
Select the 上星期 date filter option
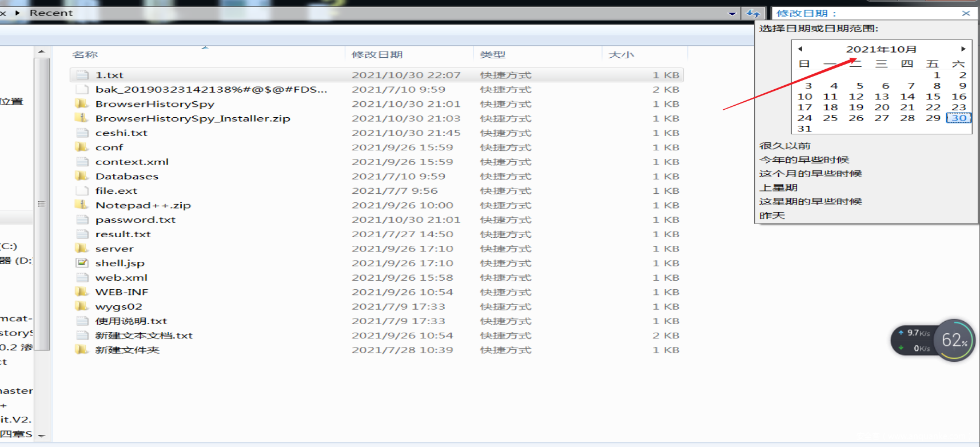coord(778,187)
